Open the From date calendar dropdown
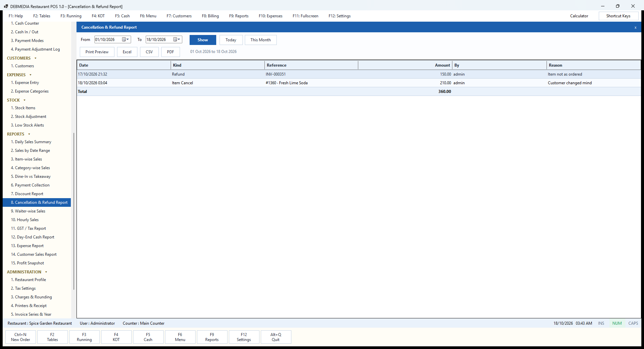Screen dimensions: 644x349 pos(125,40)
